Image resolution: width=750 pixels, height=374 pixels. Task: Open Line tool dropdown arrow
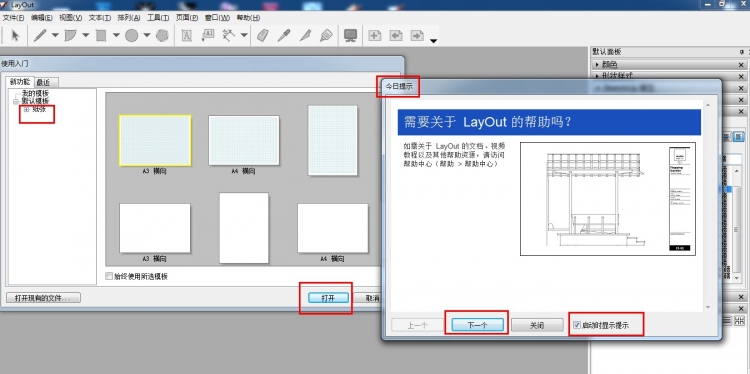(55, 35)
